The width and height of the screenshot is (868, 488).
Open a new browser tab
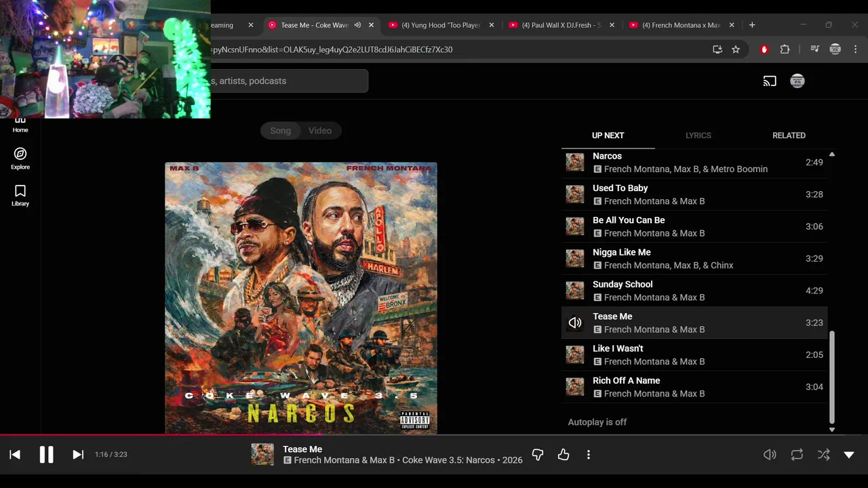point(751,25)
